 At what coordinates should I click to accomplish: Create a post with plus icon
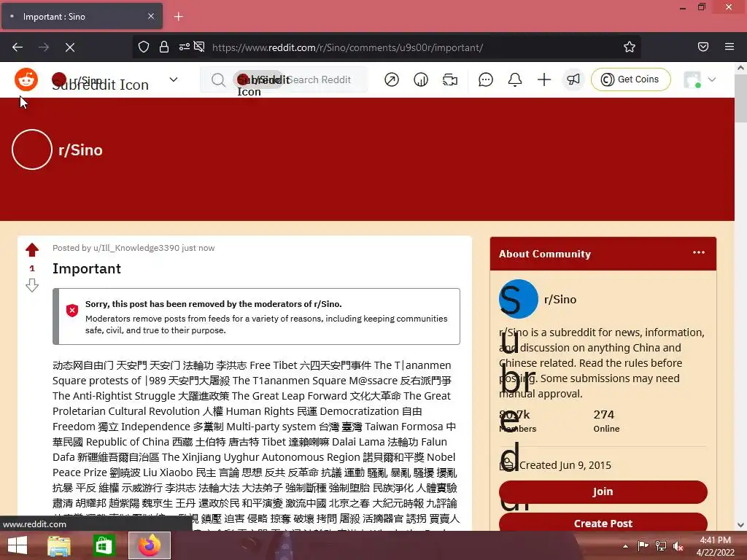coord(544,79)
